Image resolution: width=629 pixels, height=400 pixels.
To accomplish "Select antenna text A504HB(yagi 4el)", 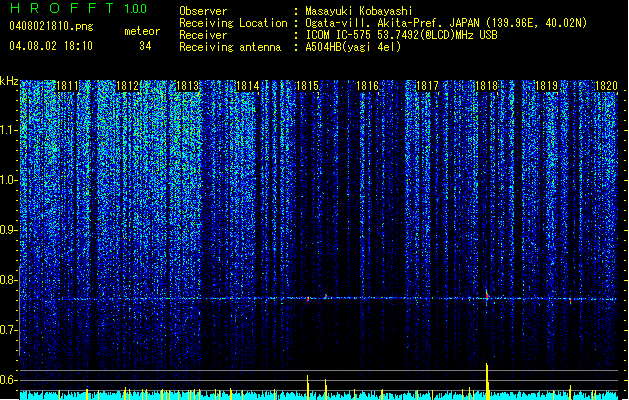I will (x=353, y=47).
